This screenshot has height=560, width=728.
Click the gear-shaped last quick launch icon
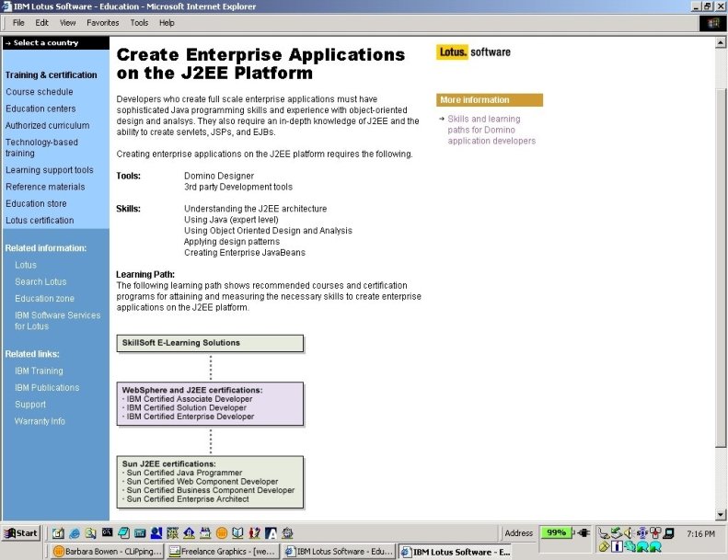tap(287, 533)
